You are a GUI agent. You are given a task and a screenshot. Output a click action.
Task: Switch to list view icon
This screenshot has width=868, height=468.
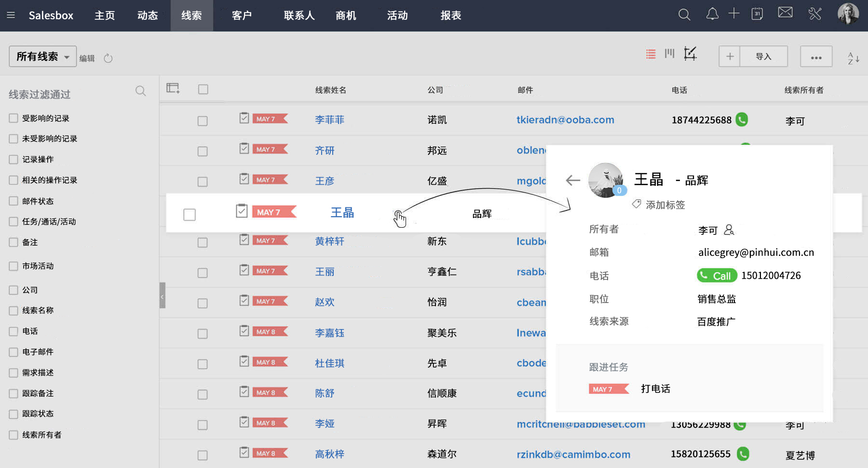point(651,54)
